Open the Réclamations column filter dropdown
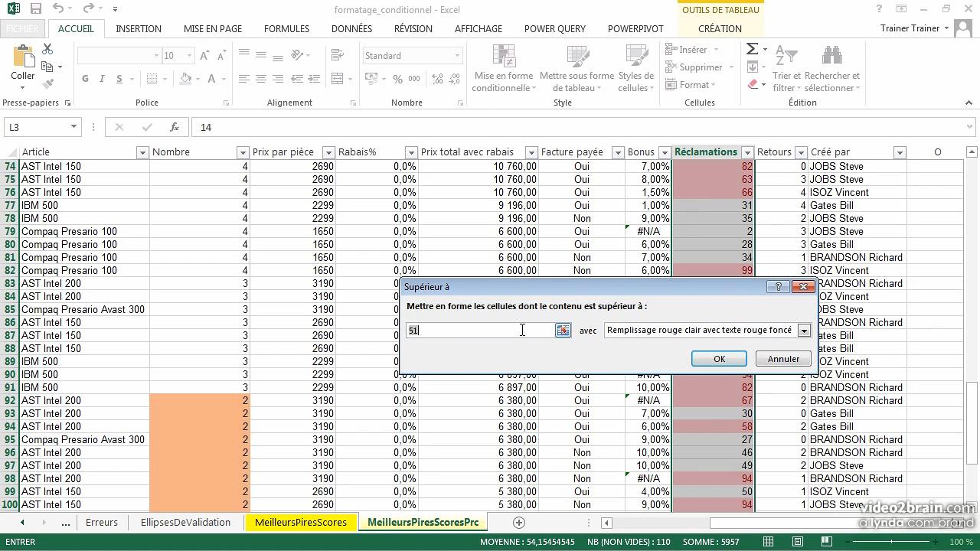This screenshot has width=980, height=551. click(x=747, y=152)
